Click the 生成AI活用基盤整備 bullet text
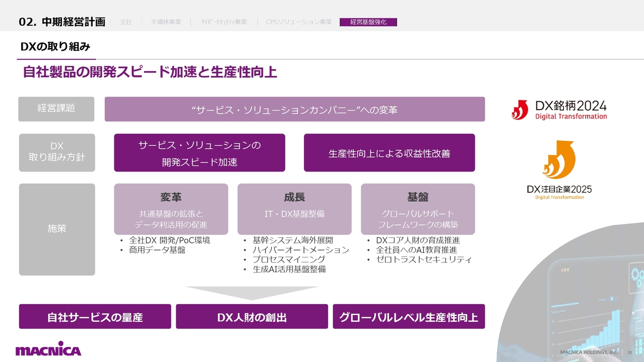Viewport: 644px width, 362px height. (x=289, y=269)
